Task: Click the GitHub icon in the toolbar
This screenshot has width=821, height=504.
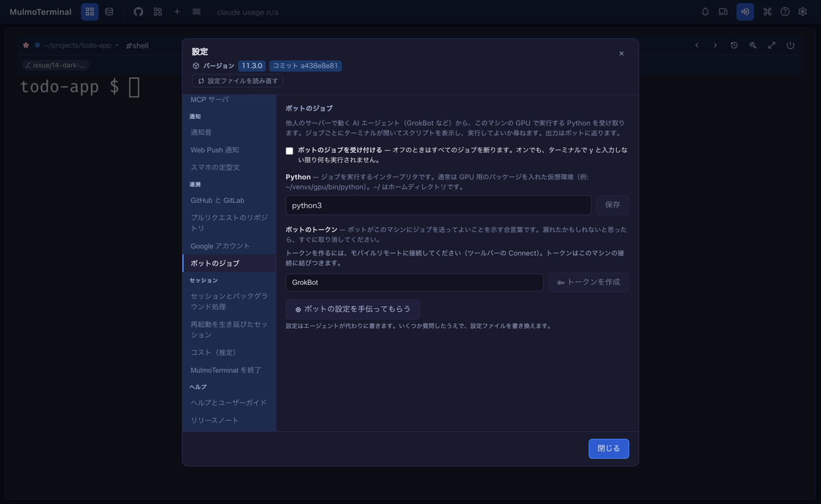Action: (138, 12)
